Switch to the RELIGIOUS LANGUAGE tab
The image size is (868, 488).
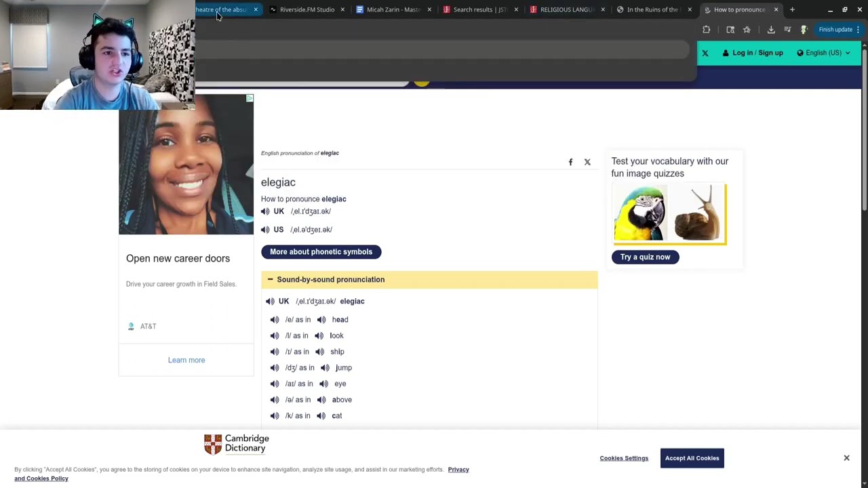pos(567,9)
